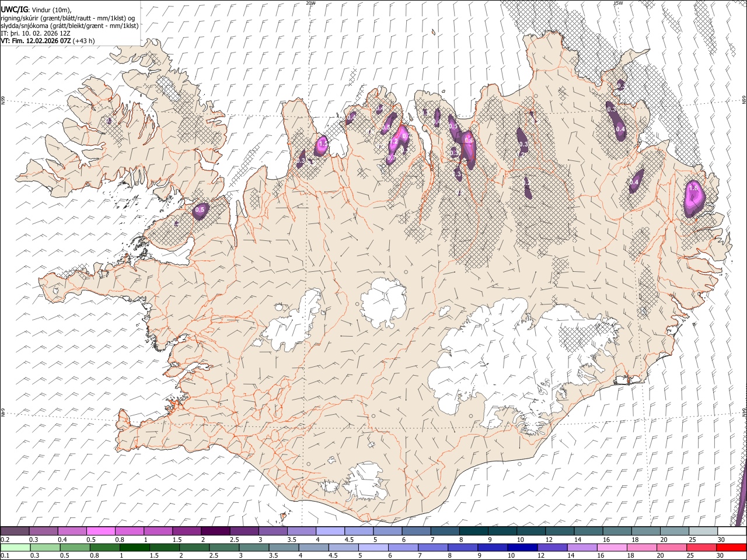Click the 'slydda/snjókoma' legend description line

tap(69, 26)
